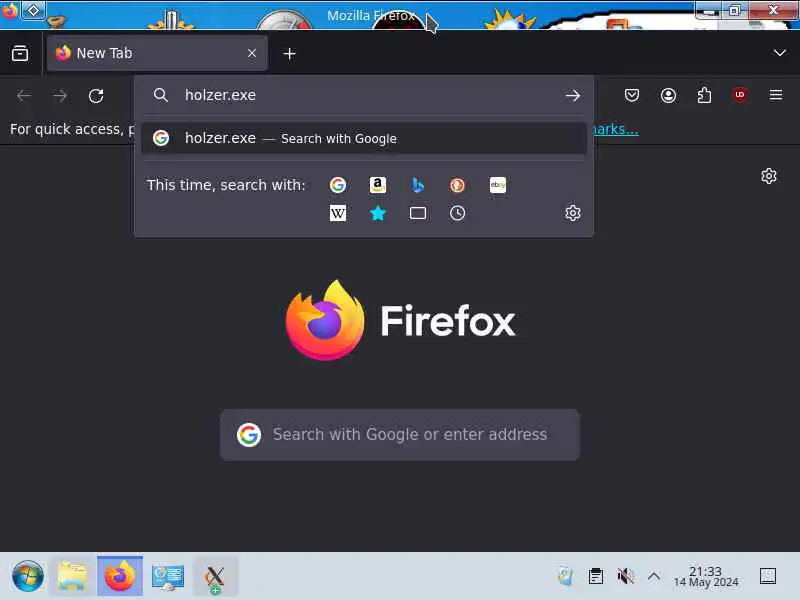
Task: Open the Extensions panel
Action: (704, 95)
